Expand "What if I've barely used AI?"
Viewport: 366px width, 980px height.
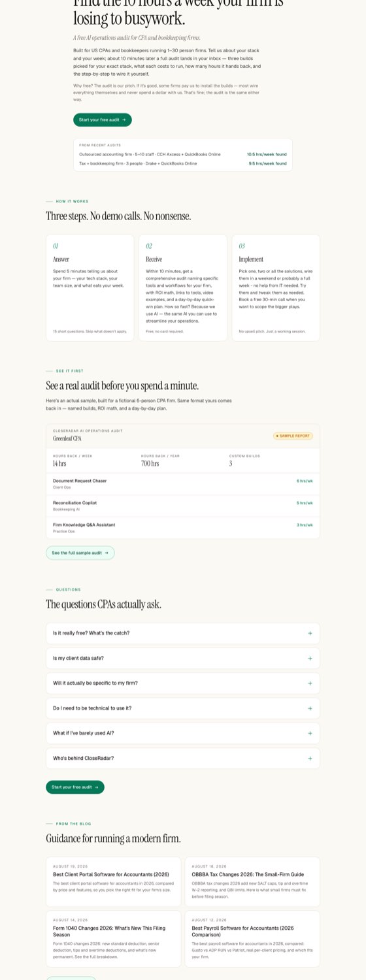pos(183,733)
